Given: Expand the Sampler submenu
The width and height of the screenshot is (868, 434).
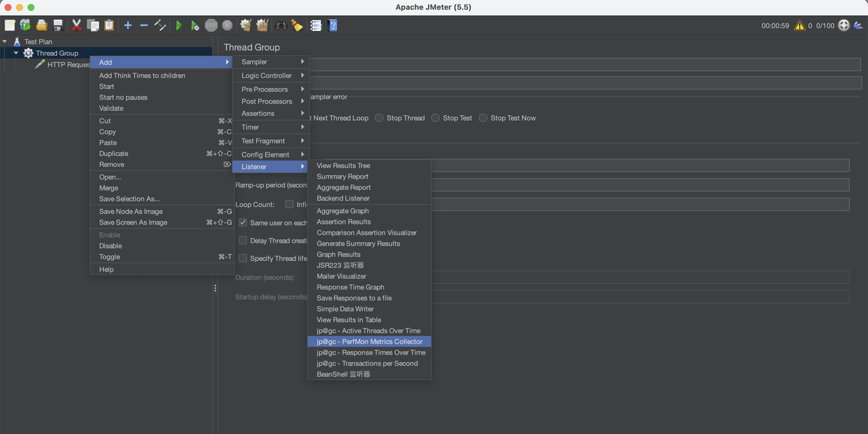Looking at the screenshot, I should click(271, 62).
